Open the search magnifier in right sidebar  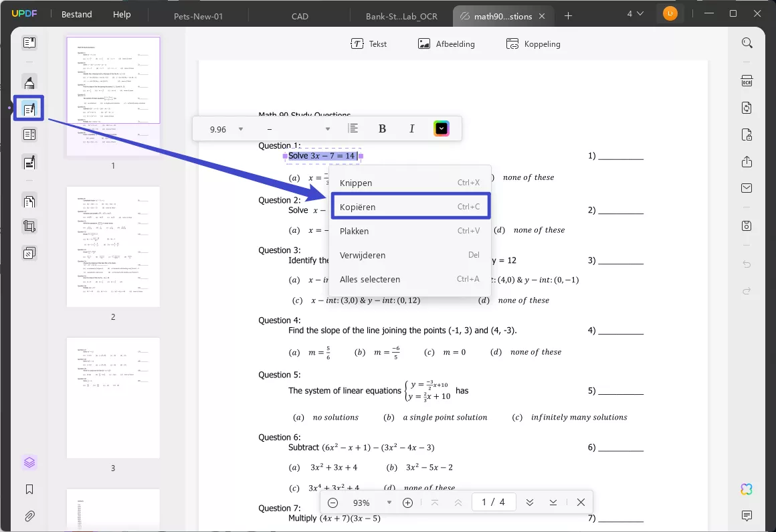click(747, 43)
